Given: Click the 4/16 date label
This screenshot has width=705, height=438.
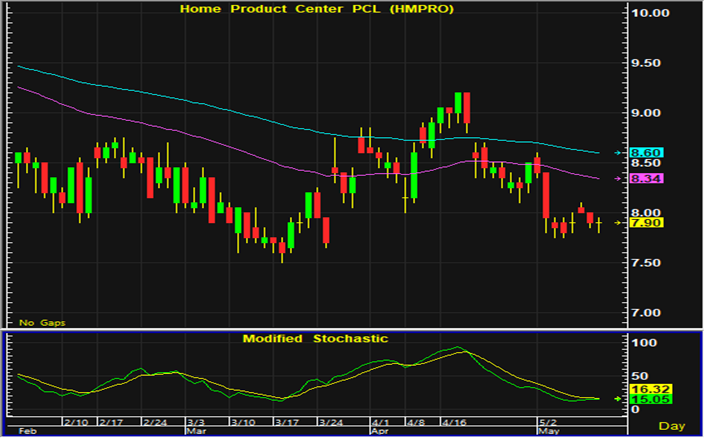Looking at the screenshot, I should [x=454, y=422].
